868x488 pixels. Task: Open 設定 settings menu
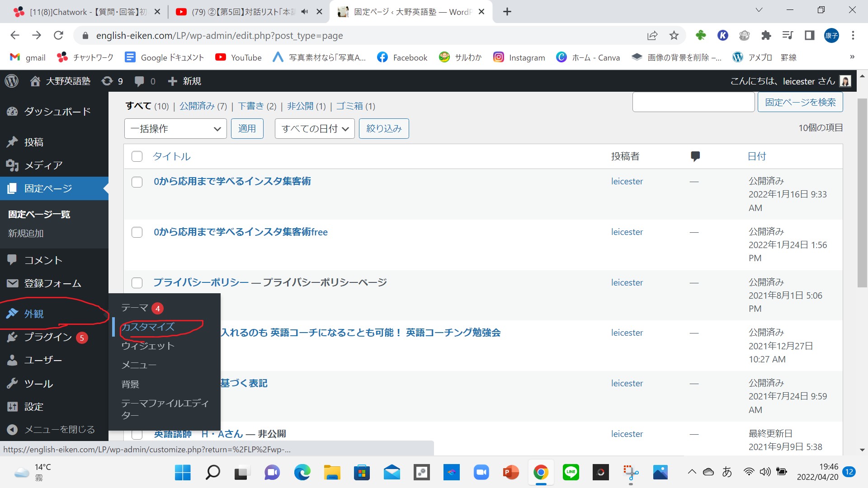(x=54, y=407)
